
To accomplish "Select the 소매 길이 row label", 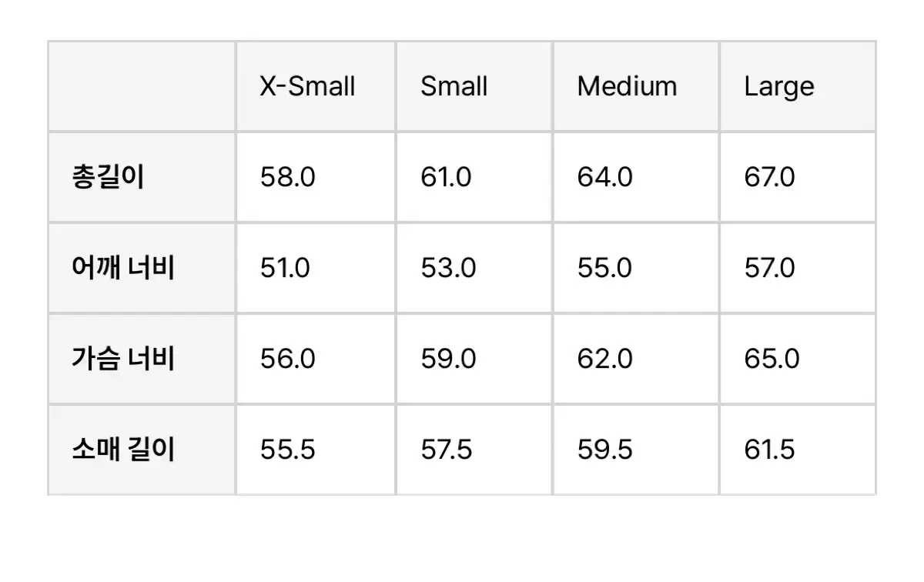I will pos(122,450).
